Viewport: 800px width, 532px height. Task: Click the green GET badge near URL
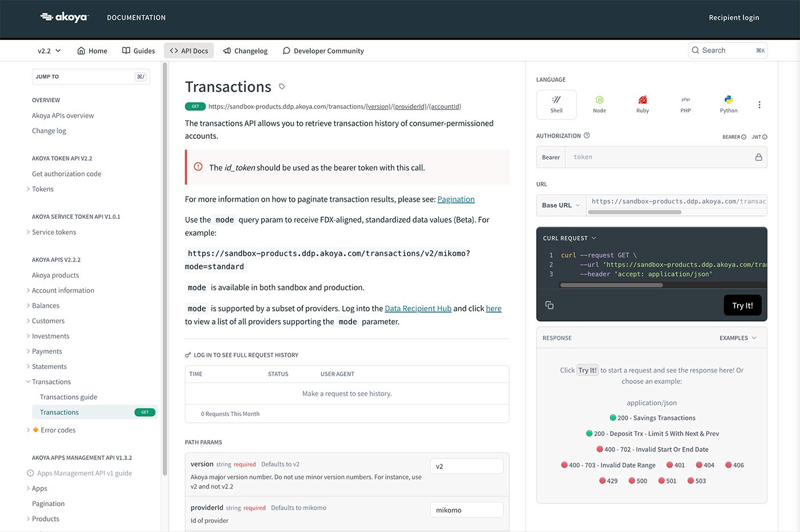(195, 106)
